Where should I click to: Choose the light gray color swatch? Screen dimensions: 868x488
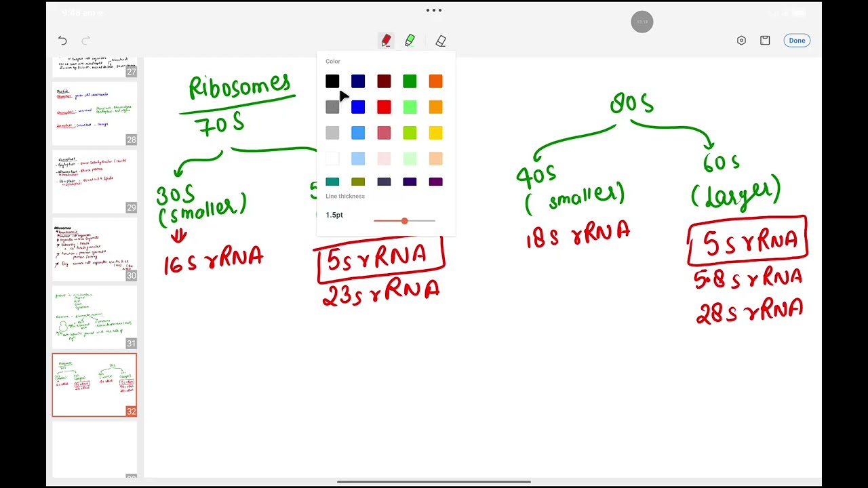[332, 133]
